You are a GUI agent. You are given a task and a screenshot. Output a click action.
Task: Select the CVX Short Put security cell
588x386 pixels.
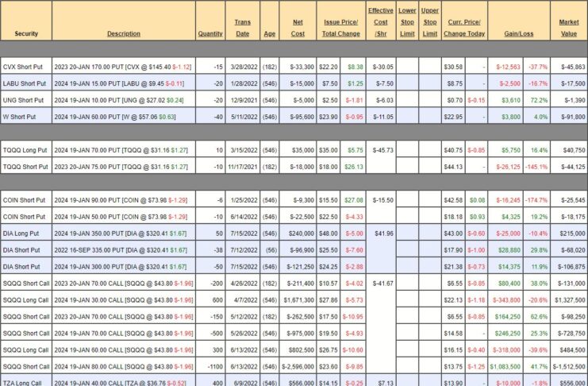pos(25,67)
